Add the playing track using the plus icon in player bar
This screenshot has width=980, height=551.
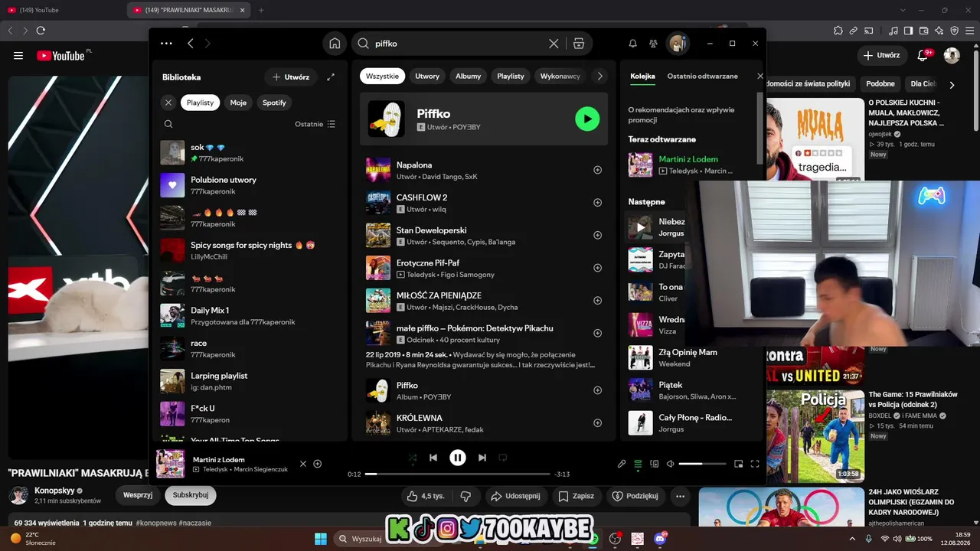tap(318, 464)
